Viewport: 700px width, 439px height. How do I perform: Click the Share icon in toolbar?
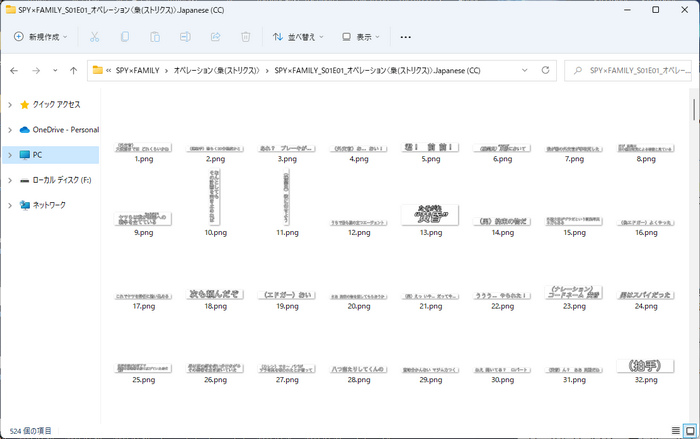pos(216,37)
